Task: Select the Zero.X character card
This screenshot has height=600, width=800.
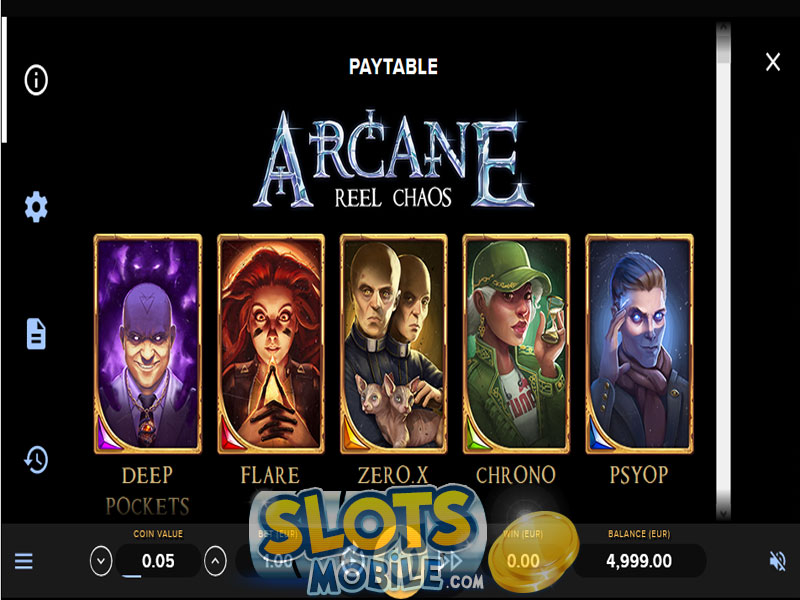Action: point(393,344)
